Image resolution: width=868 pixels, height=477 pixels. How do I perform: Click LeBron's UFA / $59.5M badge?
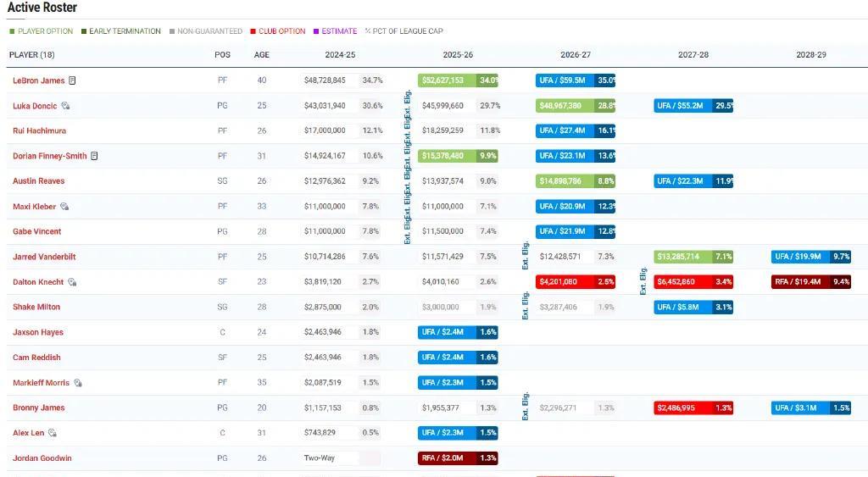pos(576,80)
